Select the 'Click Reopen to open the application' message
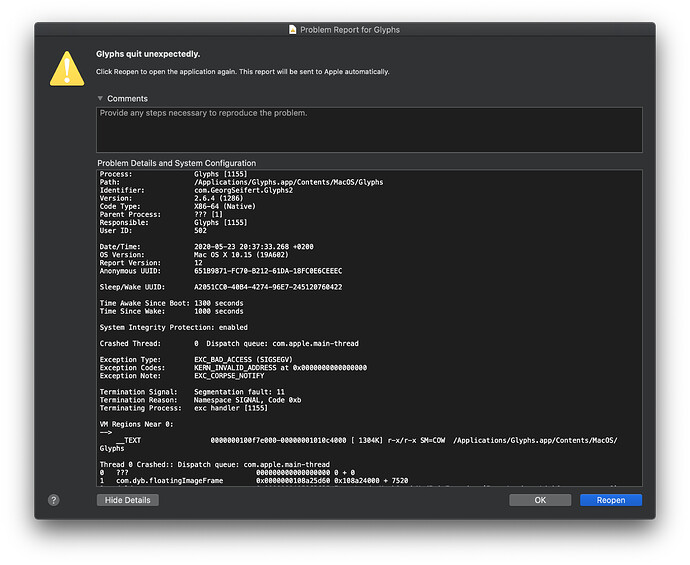Viewport: 690px width, 565px height. click(242, 72)
